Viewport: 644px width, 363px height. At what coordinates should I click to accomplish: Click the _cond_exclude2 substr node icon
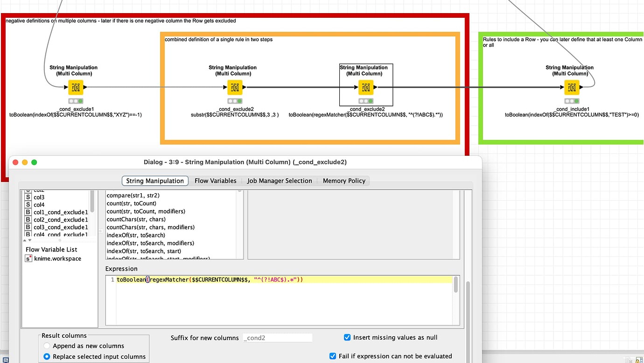[235, 87]
